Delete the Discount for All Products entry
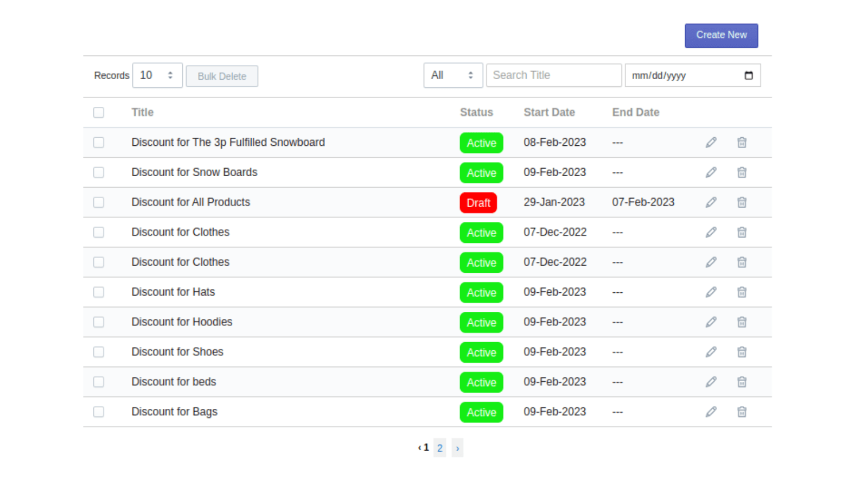 [742, 202]
